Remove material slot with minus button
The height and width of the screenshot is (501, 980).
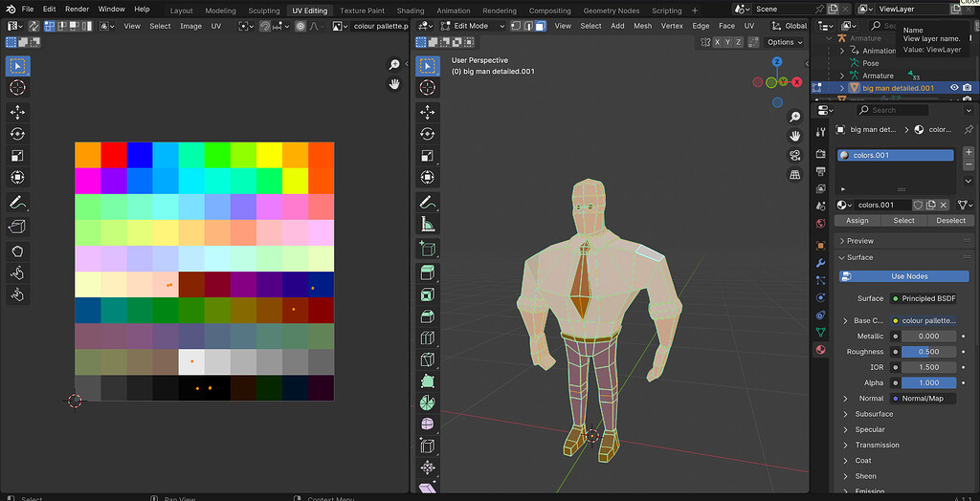[969, 163]
